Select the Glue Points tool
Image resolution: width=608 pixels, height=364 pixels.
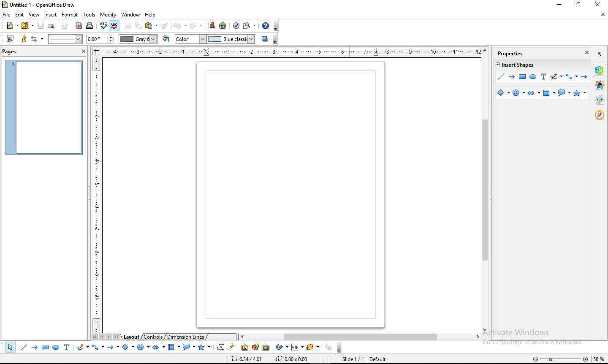(x=231, y=347)
